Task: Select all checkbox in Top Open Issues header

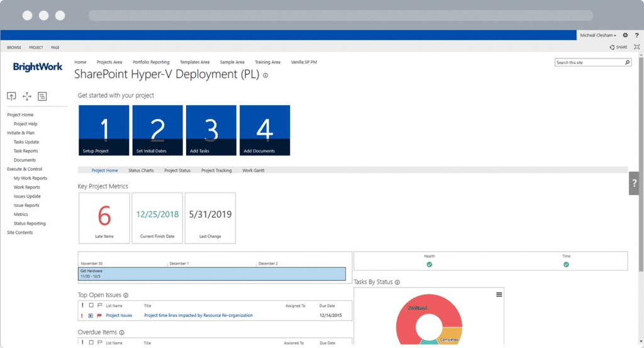Action: click(91, 305)
